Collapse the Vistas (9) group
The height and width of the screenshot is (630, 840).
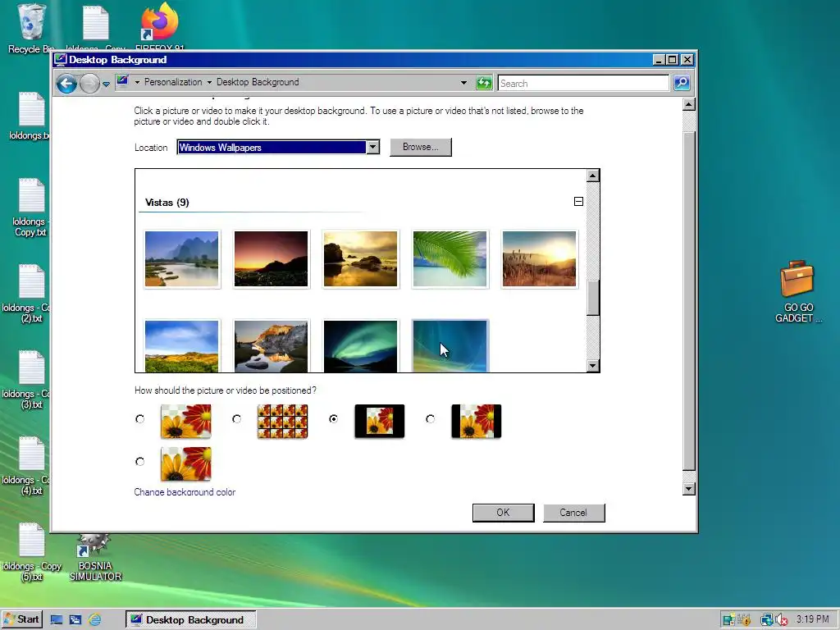[578, 202]
